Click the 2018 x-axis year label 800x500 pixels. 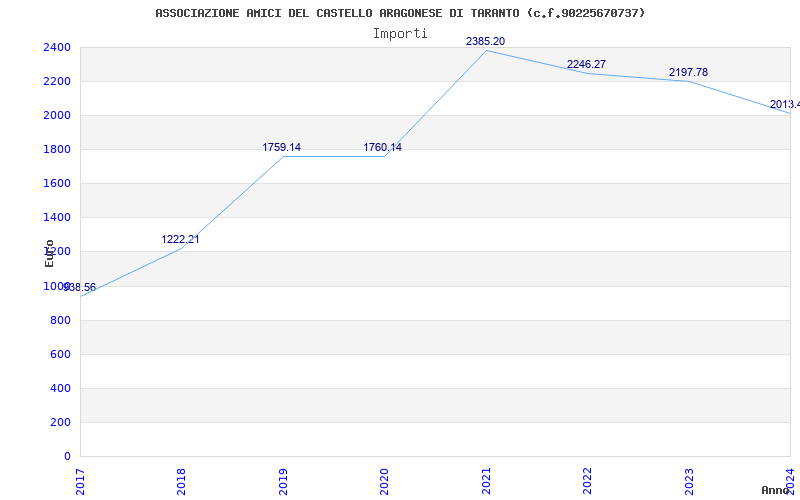181,481
